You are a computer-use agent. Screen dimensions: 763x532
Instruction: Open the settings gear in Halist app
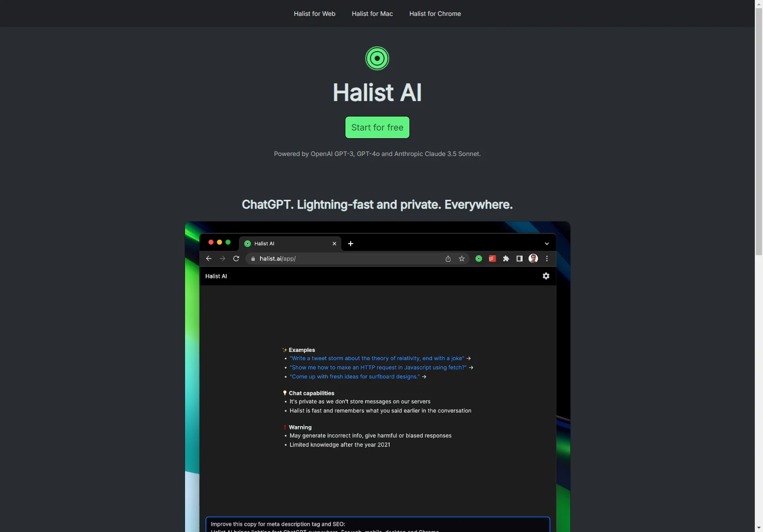pyautogui.click(x=546, y=276)
